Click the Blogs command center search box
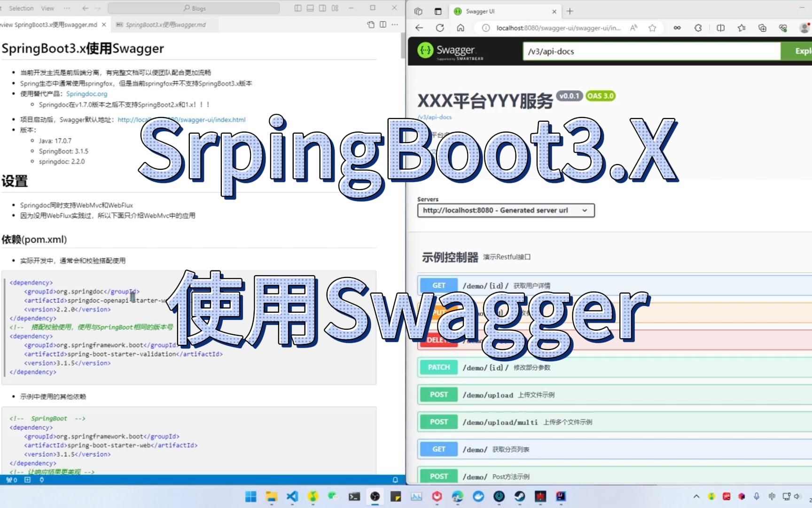812x508 pixels. pos(194,8)
